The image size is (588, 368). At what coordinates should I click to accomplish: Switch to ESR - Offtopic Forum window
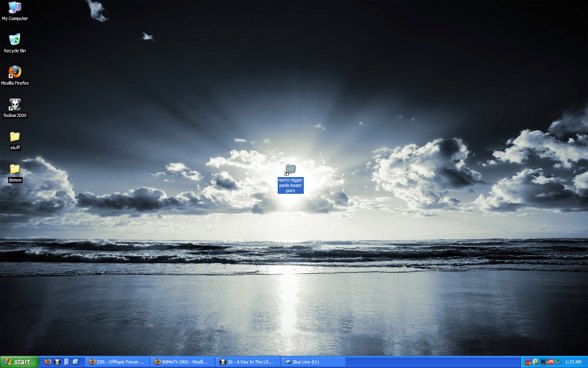pos(117,362)
